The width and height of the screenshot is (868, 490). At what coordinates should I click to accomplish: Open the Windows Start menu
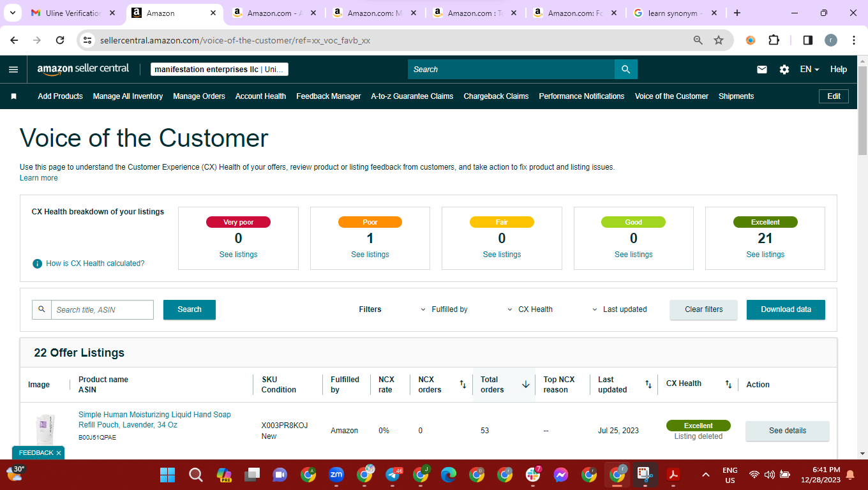point(167,475)
